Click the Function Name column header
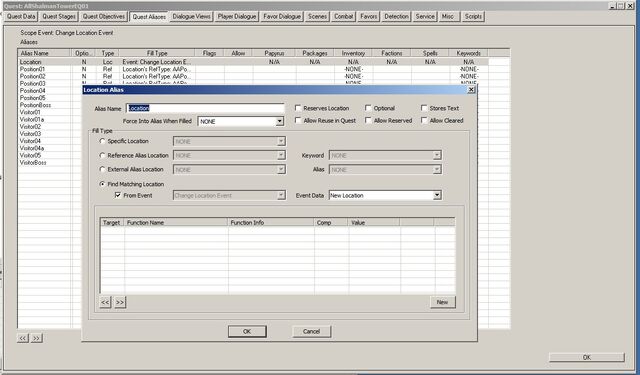The image size is (640, 375). [176, 222]
